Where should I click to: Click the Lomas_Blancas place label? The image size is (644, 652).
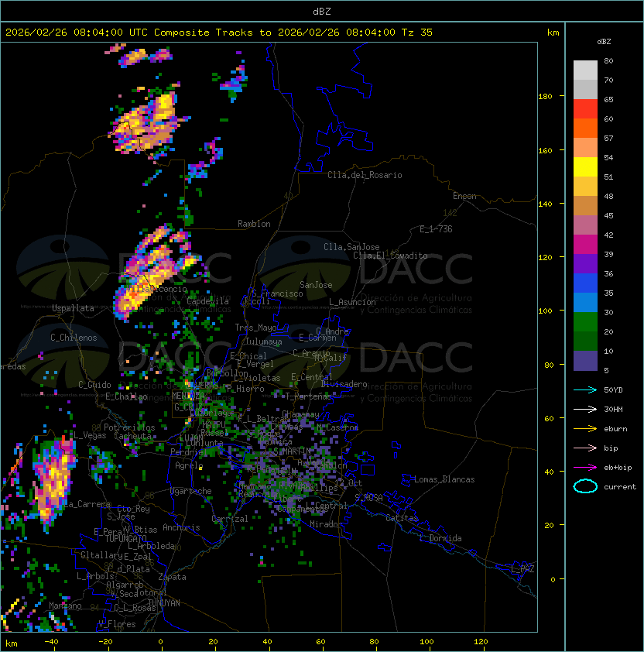tap(444, 479)
